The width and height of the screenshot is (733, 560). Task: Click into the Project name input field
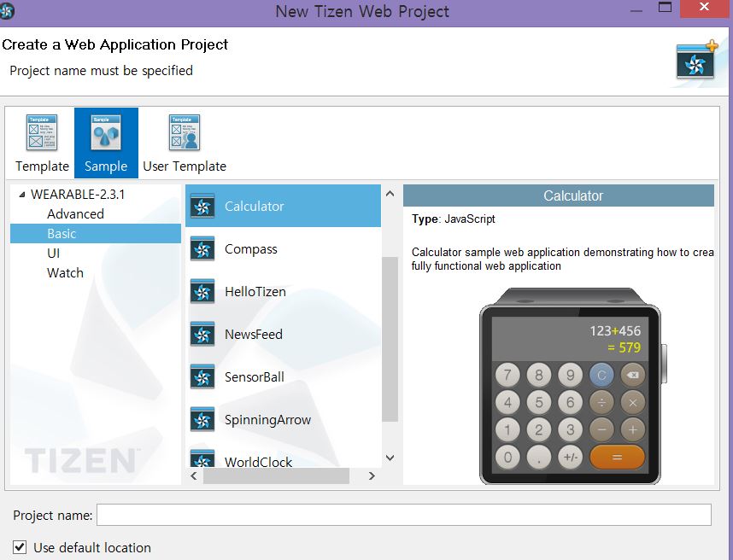pyautogui.click(x=404, y=515)
